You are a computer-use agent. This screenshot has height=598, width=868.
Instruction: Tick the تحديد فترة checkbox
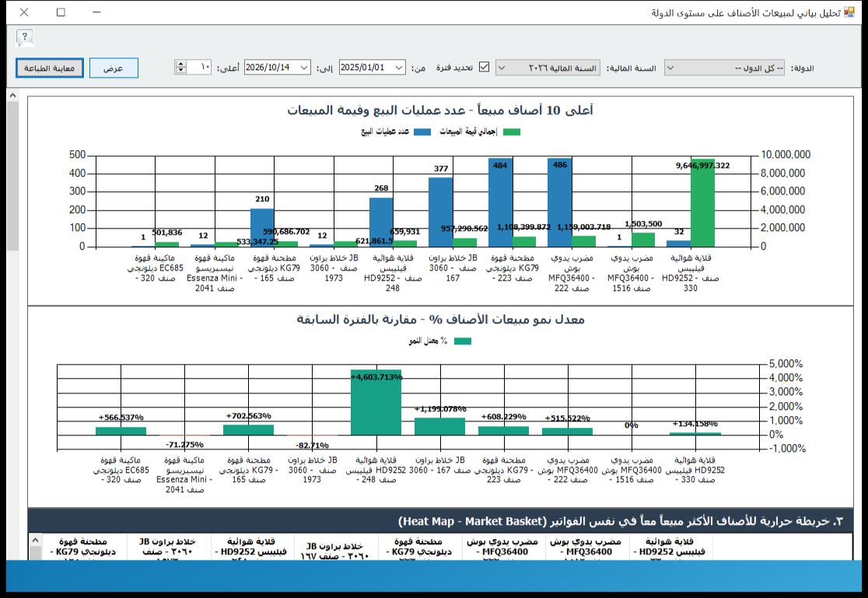point(485,67)
